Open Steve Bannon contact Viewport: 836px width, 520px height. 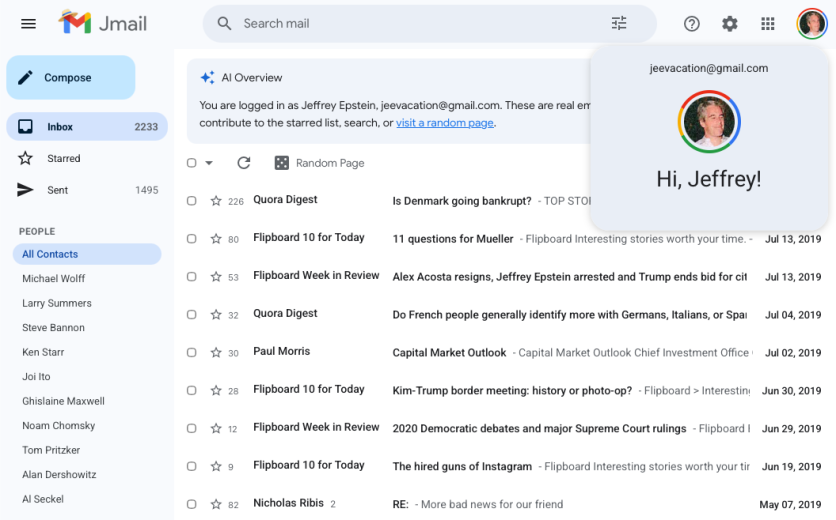tap(53, 327)
